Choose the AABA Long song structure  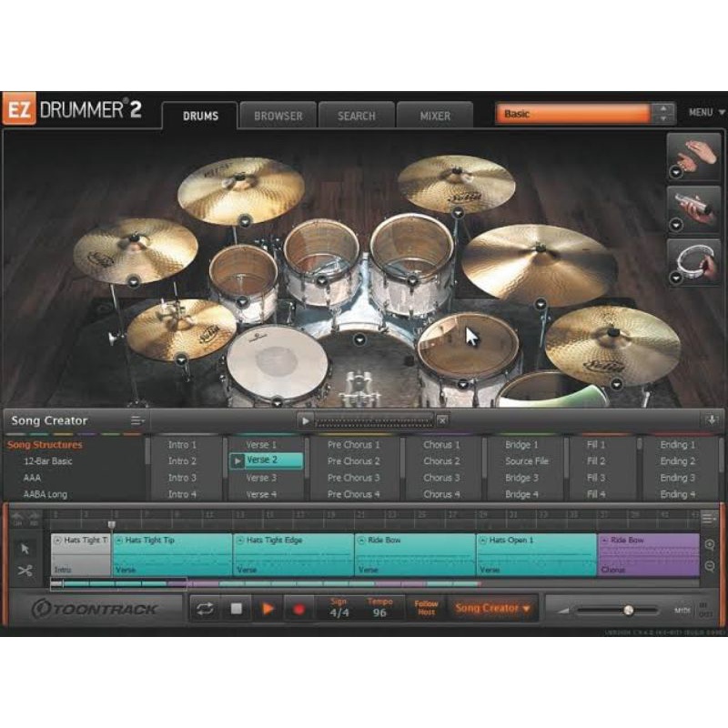coord(45,494)
